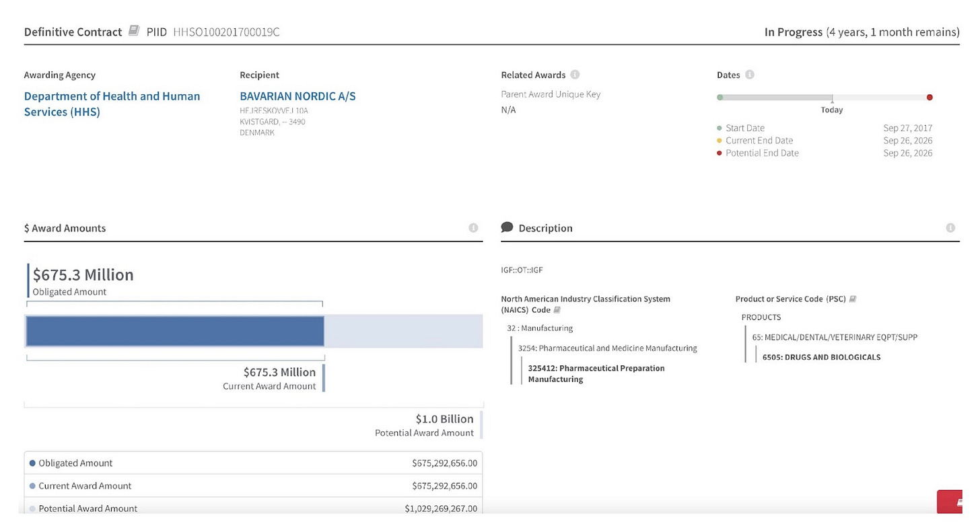Click info icon in Description header
The height and width of the screenshot is (528, 980).
click(x=950, y=228)
